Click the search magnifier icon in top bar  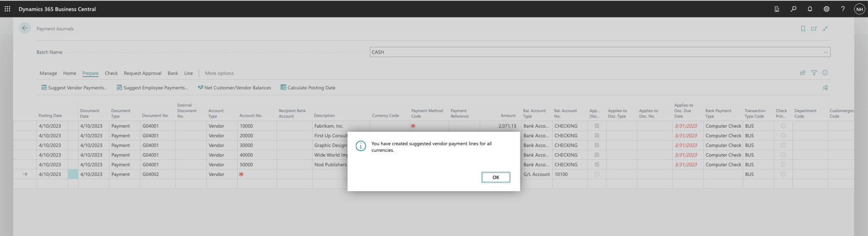[793, 9]
